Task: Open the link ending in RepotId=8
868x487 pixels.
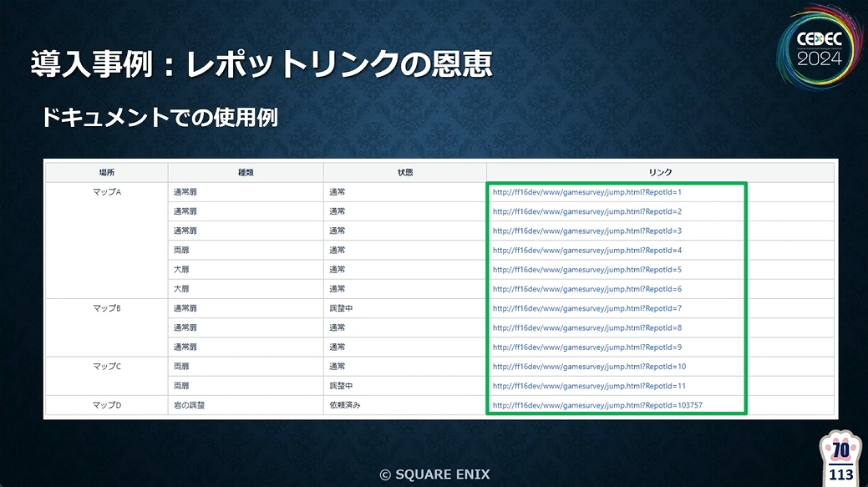Action: pyautogui.click(x=586, y=327)
